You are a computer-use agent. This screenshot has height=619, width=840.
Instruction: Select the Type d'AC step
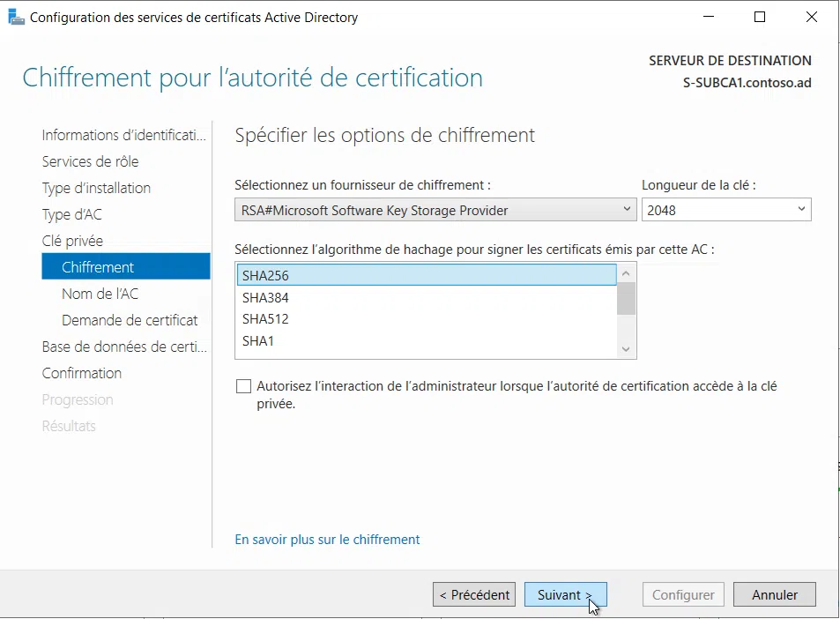[72, 214]
